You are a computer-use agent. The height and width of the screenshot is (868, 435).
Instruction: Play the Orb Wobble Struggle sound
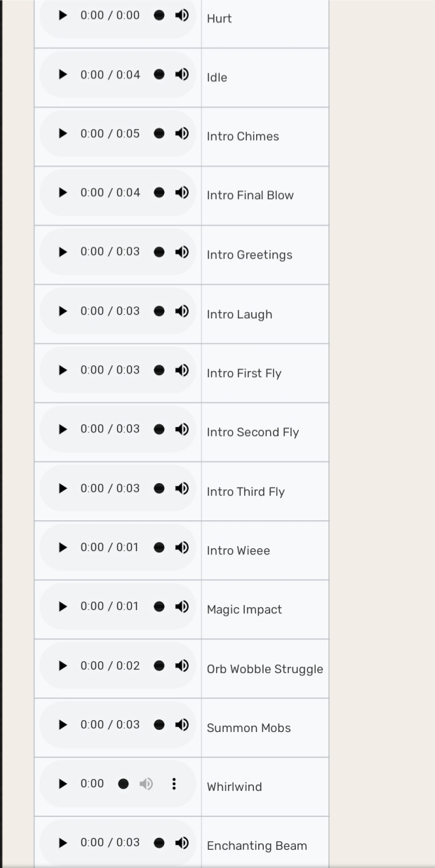tap(62, 665)
